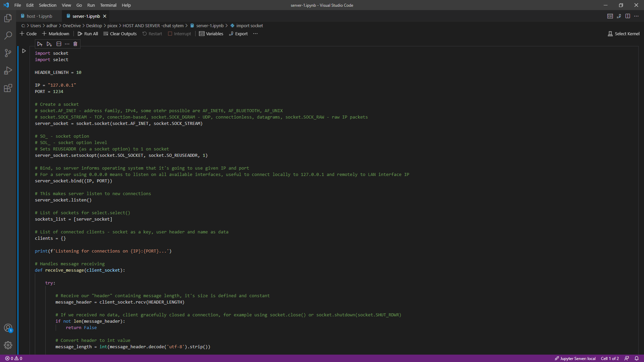Open the Source Control view
The height and width of the screenshot is (362, 644).
(8, 53)
